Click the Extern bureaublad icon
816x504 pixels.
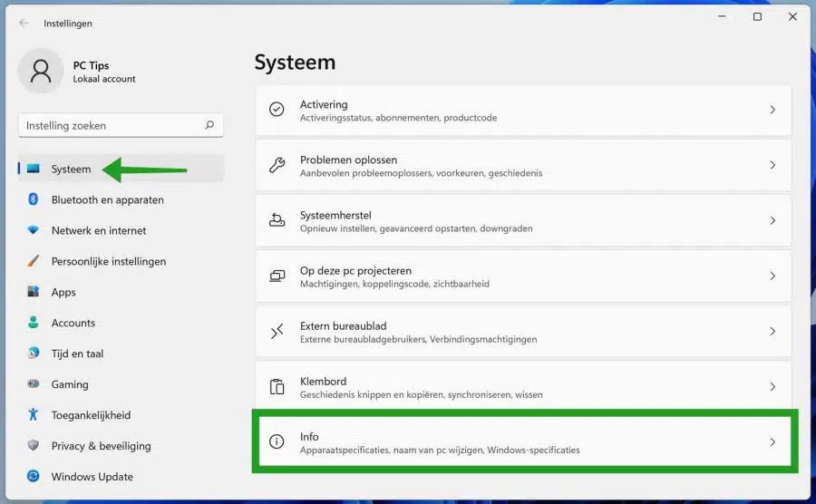[277, 332]
